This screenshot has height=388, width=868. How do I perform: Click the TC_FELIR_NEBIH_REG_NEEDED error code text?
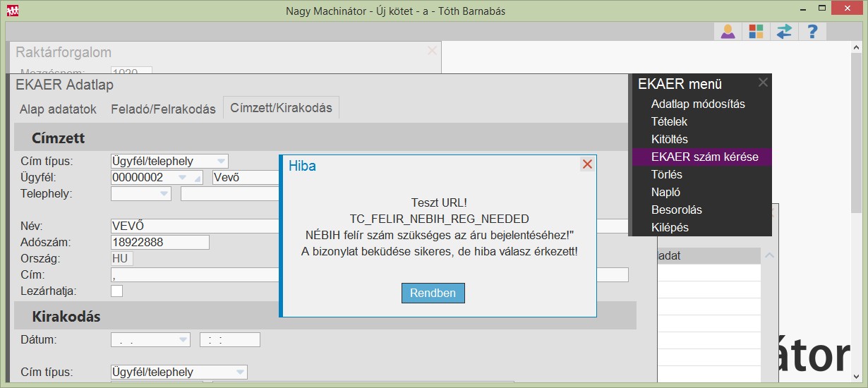point(439,218)
